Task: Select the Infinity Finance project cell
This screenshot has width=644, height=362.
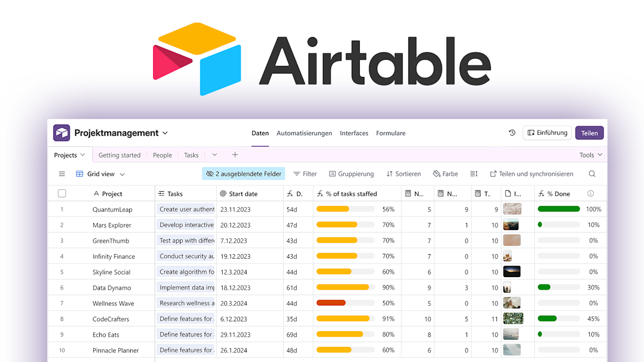Action: click(x=114, y=256)
